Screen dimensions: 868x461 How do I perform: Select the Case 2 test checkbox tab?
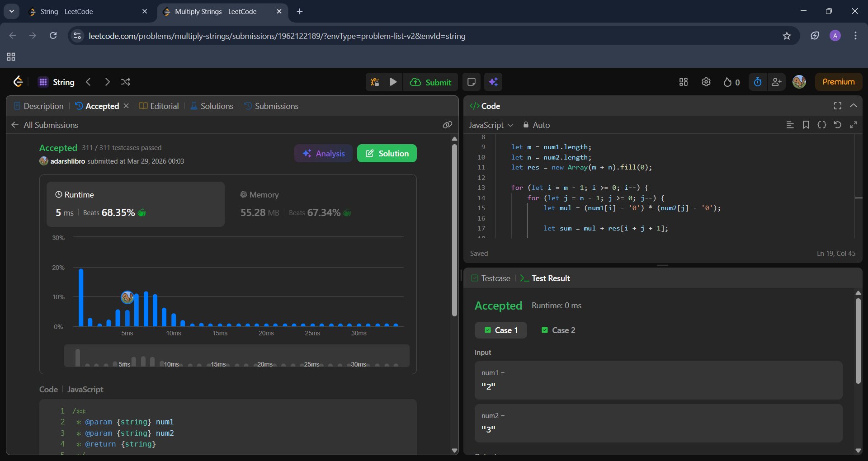[x=558, y=330]
